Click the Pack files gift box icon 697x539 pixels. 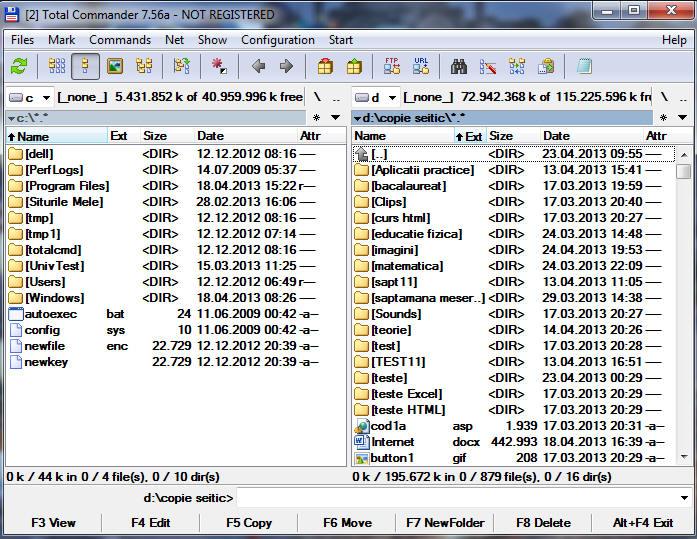pyautogui.click(x=325, y=67)
